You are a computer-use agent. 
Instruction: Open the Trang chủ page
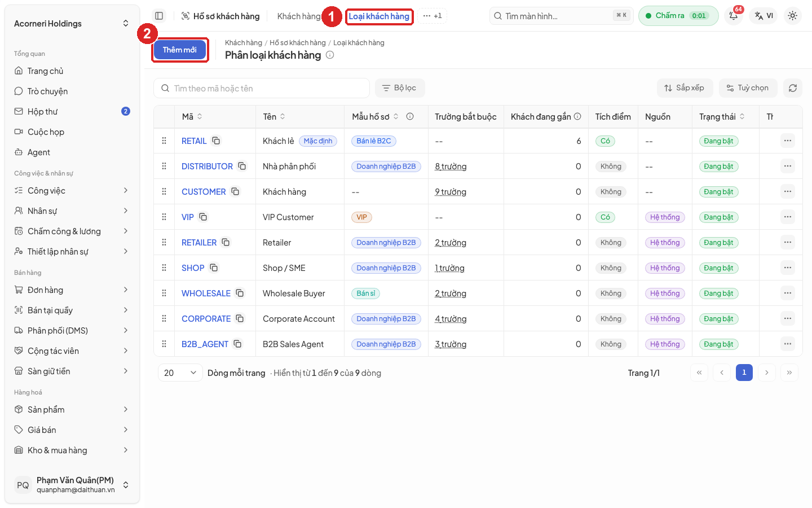click(x=72, y=71)
